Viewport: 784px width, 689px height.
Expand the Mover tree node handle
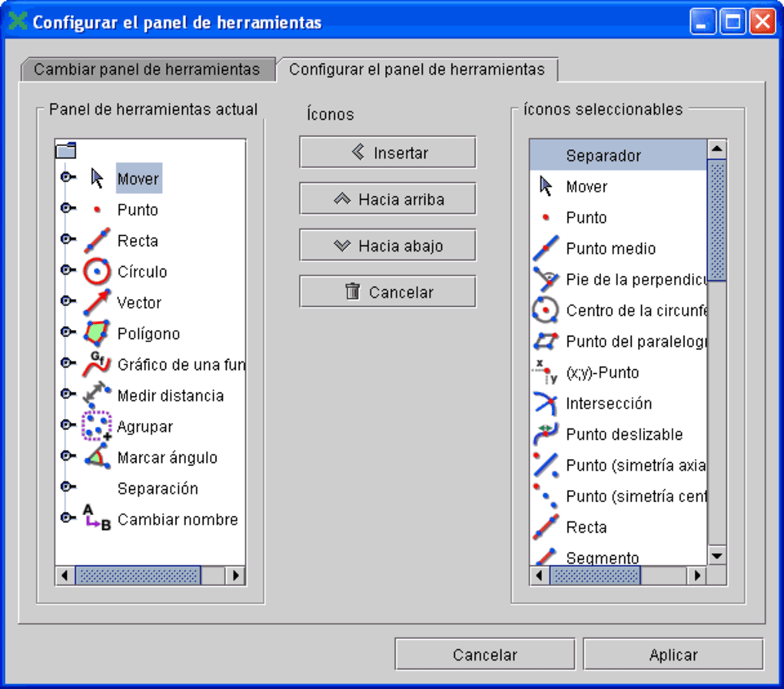point(67,178)
